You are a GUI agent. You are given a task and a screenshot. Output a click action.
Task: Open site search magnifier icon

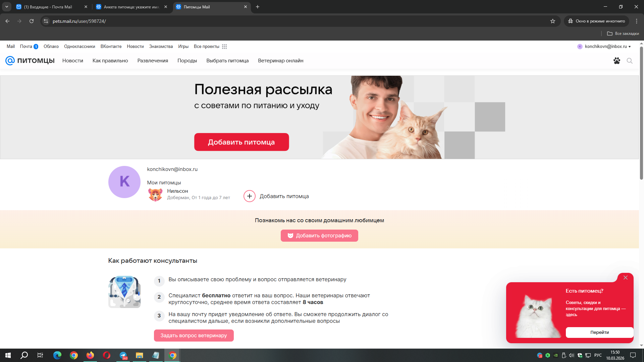(x=630, y=61)
